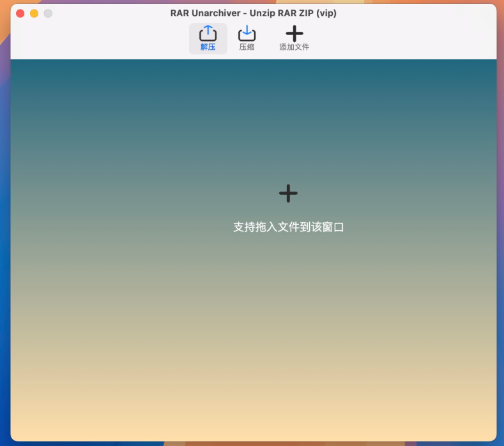Minimize the RAR Unarchiver window
The image size is (504, 446).
pyautogui.click(x=34, y=13)
